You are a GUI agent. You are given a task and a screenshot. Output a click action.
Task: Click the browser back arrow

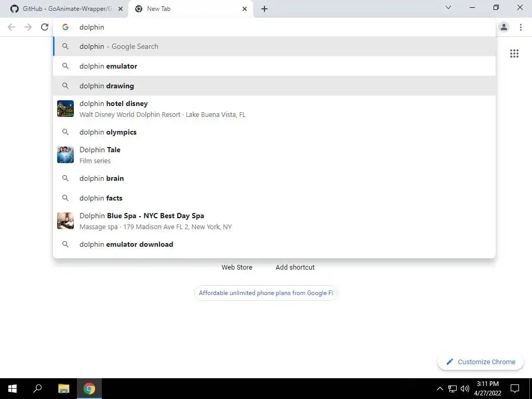[x=11, y=27]
